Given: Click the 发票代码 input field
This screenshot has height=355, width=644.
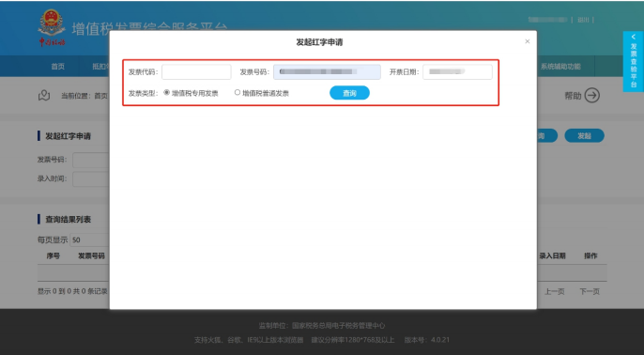Looking at the screenshot, I should [196, 72].
